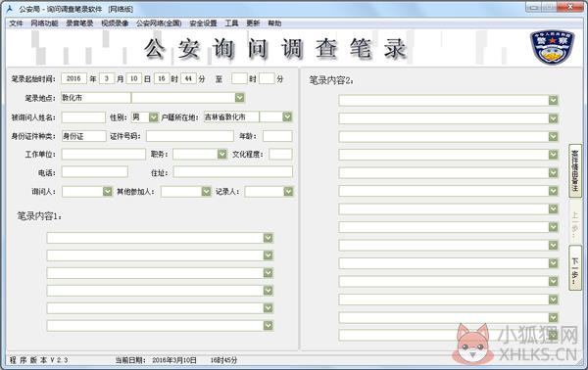Open the 录音笔录 menu

(79, 23)
